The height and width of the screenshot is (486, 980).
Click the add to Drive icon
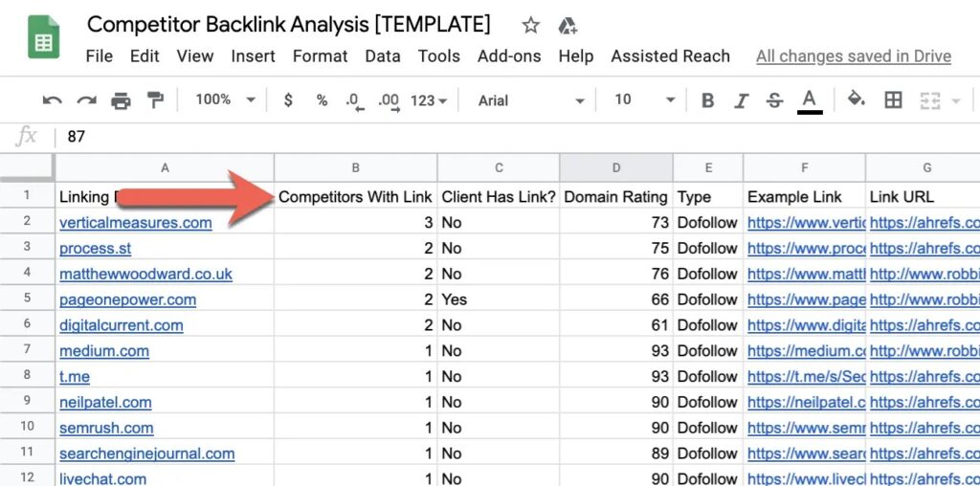[568, 26]
